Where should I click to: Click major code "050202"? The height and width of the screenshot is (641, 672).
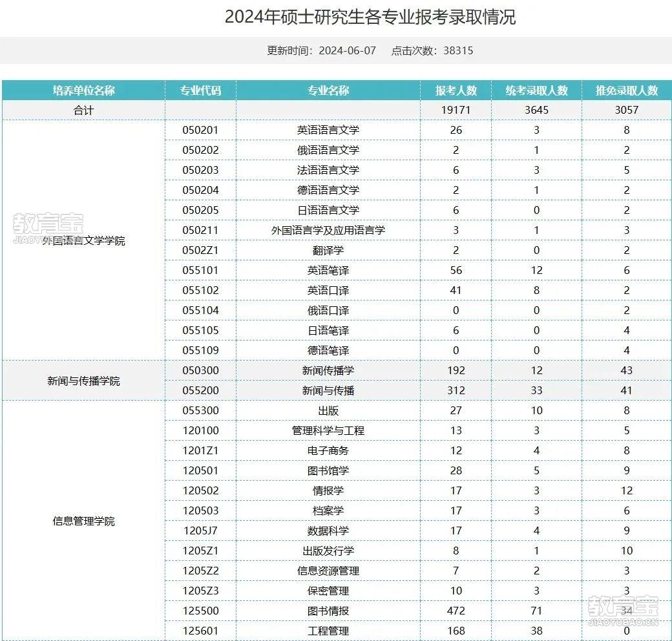pos(200,150)
